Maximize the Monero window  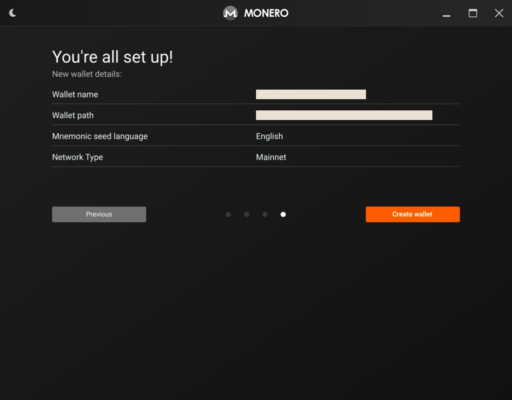pyautogui.click(x=473, y=13)
